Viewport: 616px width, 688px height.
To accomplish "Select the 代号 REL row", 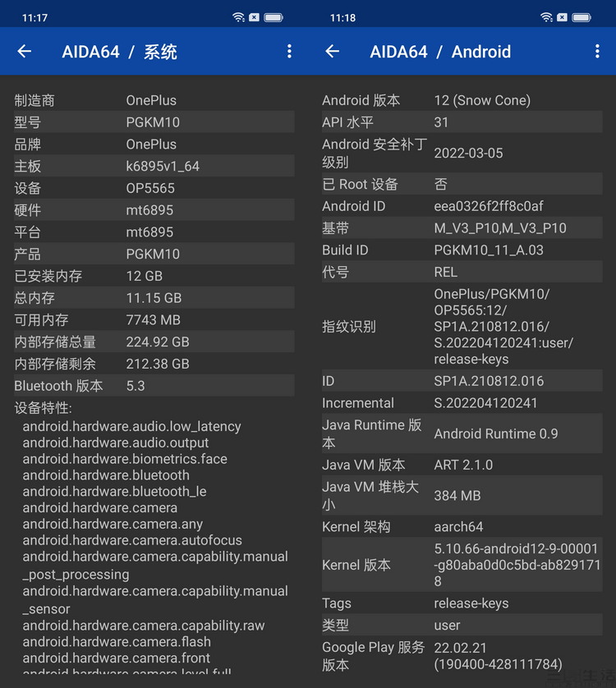I will (x=462, y=272).
